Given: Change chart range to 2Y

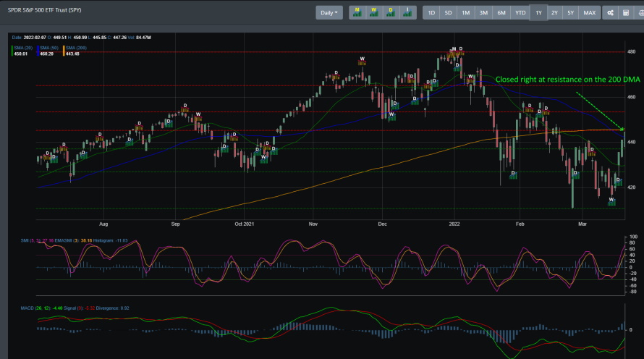Looking at the screenshot, I should (x=554, y=13).
